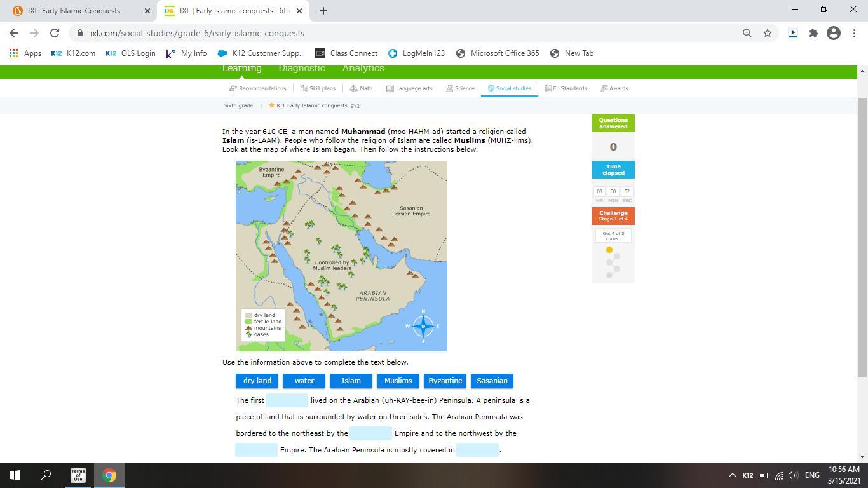The height and width of the screenshot is (488, 868).
Task: Click the blank after 'The first'
Action: tap(287, 400)
